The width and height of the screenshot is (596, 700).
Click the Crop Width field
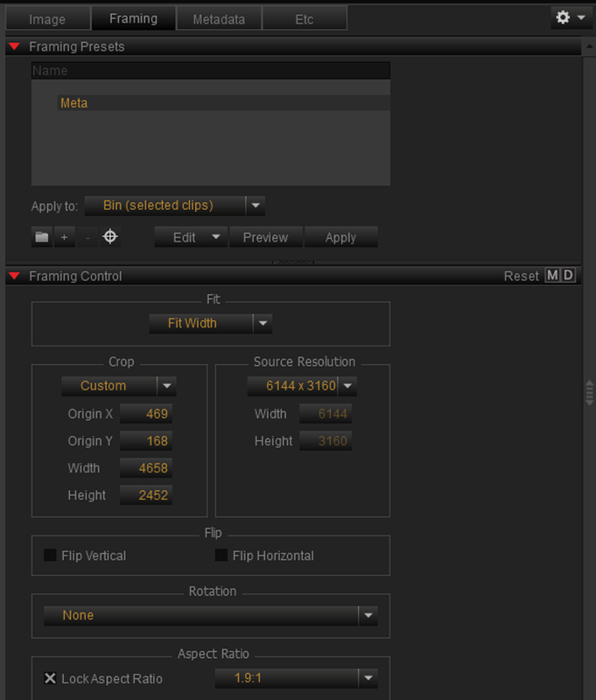(146, 468)
